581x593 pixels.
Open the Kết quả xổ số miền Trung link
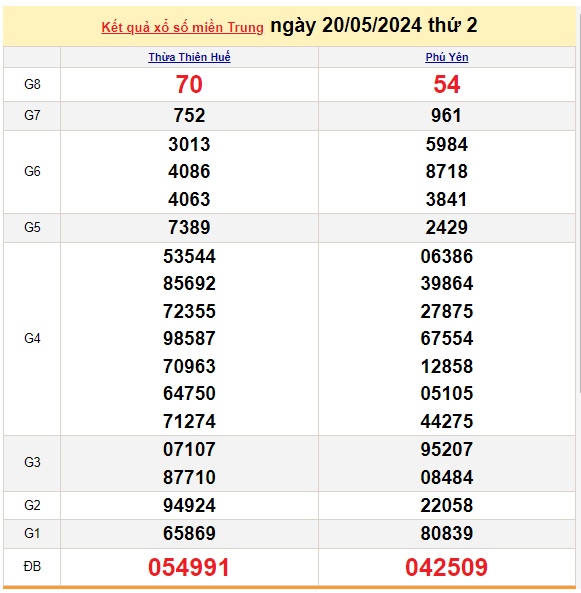tap(182, 27)
